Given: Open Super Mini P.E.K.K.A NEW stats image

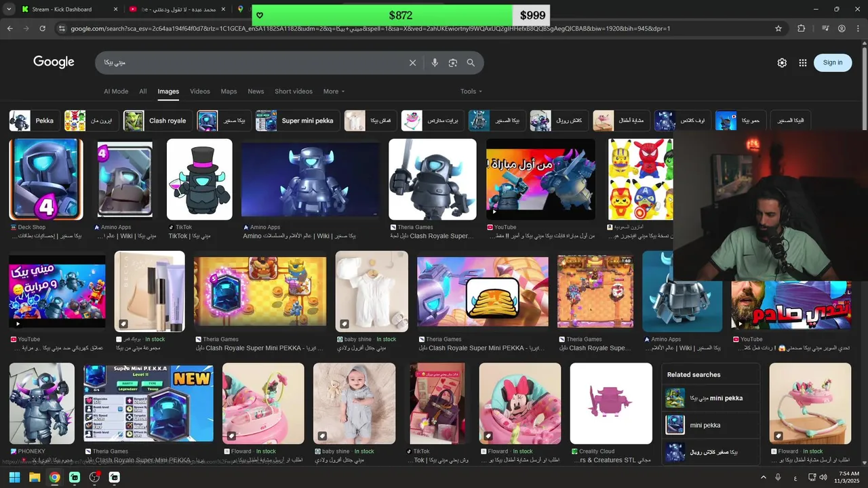Looking at the screenshot, I should [149, 403].
